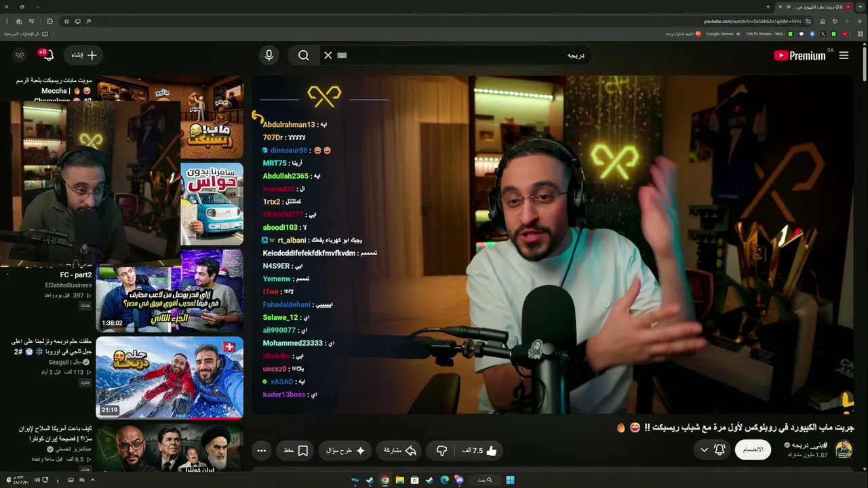Open Microsoft Edge from the taskbar

444,481
